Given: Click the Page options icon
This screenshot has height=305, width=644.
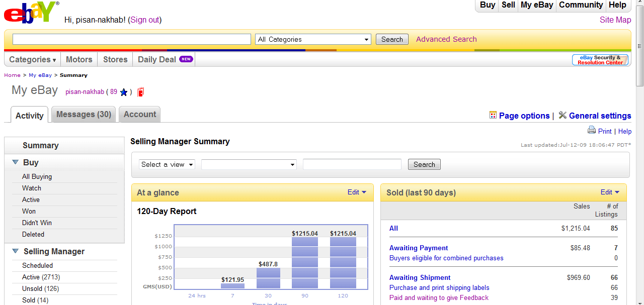Looking at the screenshot, I should click(x=493, y=115).
